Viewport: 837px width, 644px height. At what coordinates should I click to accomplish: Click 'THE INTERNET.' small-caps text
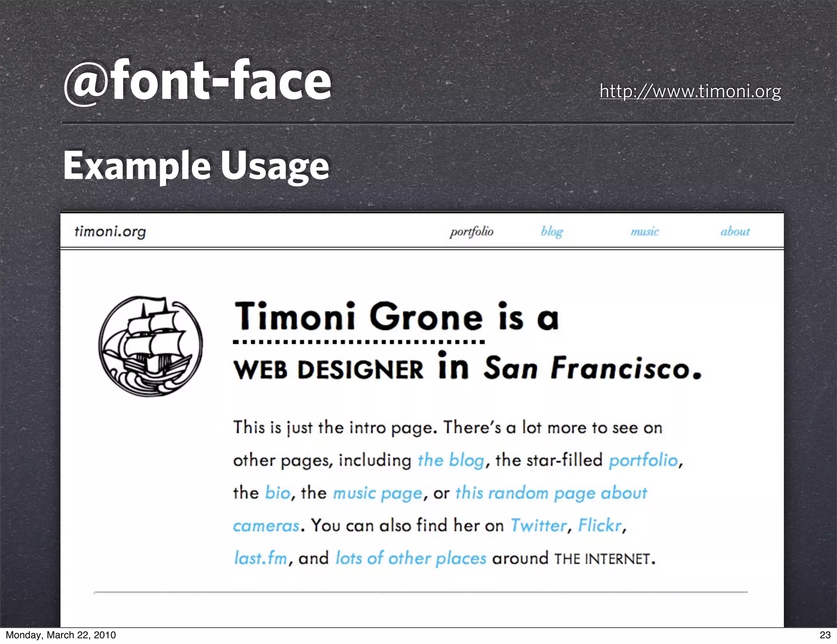[x=604, y=559]
